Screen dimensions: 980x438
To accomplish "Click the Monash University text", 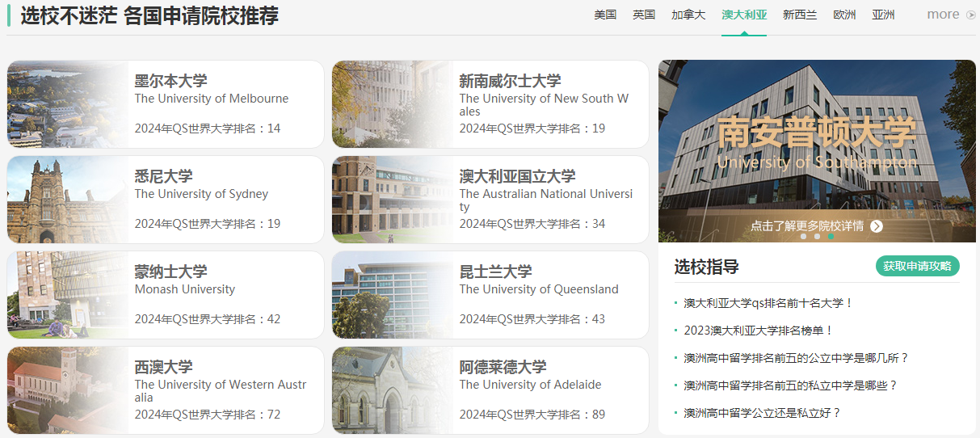I will 185,289.
